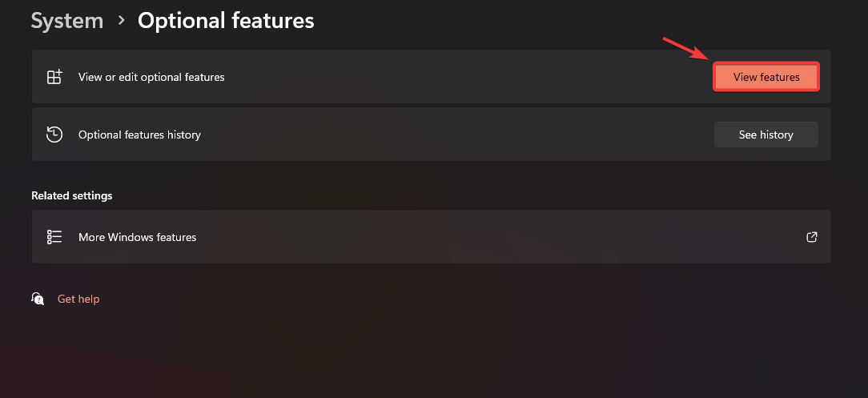
Task: Click the red arrow pointing at View features
Action: point(684,47)
